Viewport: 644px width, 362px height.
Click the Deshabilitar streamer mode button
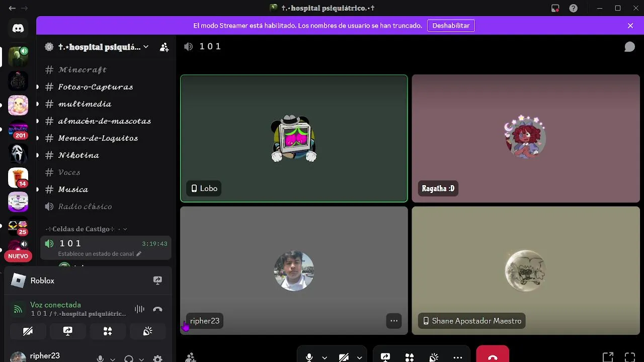click(x=451, y=26)
